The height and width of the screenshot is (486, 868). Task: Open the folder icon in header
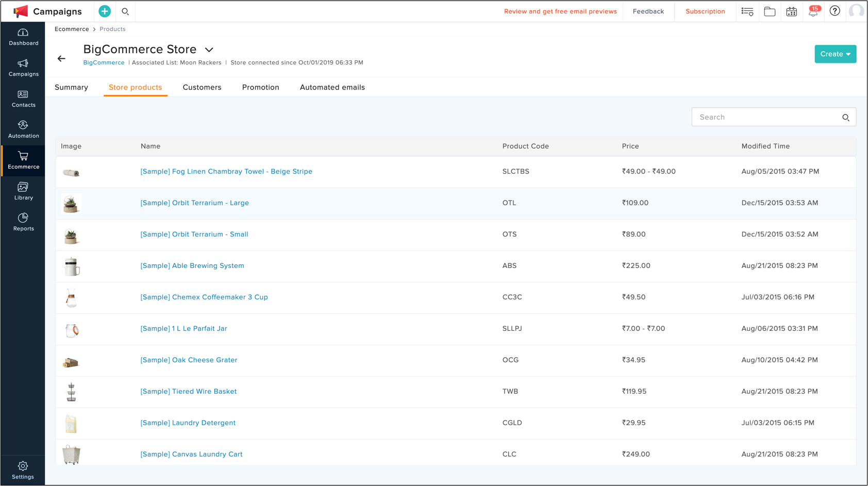(x=770, y=11)
